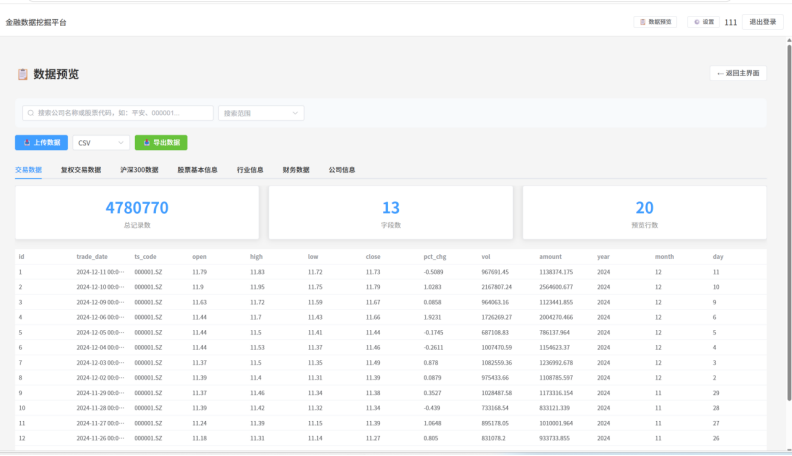Click amount value 1123441.855
792x456 pixels.
click(x=556, y=302)
